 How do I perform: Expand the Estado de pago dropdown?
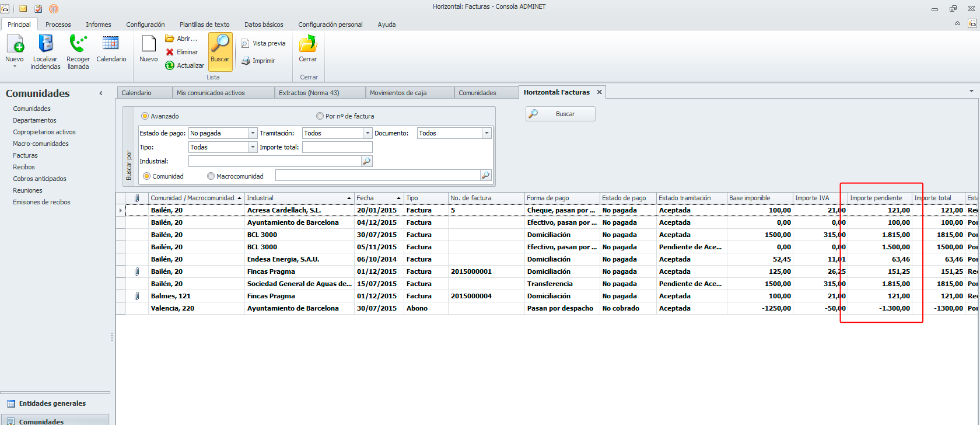click(x=253, y=133)
